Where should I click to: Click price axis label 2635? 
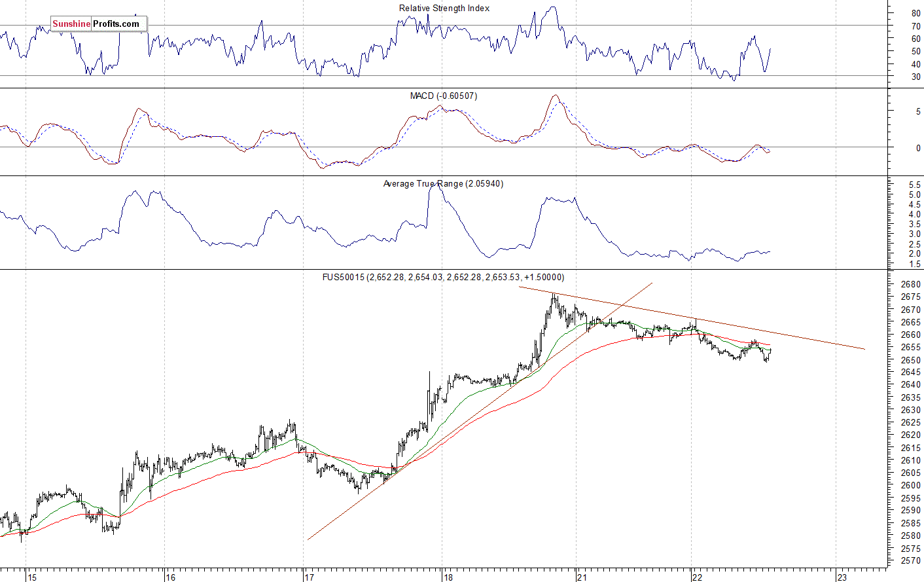click(x=911, y=398)
